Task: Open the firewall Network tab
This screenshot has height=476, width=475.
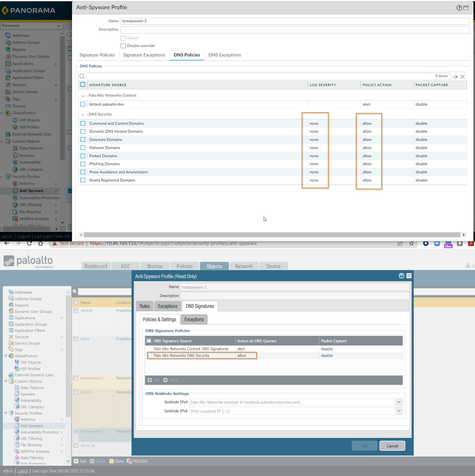Action: point(244,266)
